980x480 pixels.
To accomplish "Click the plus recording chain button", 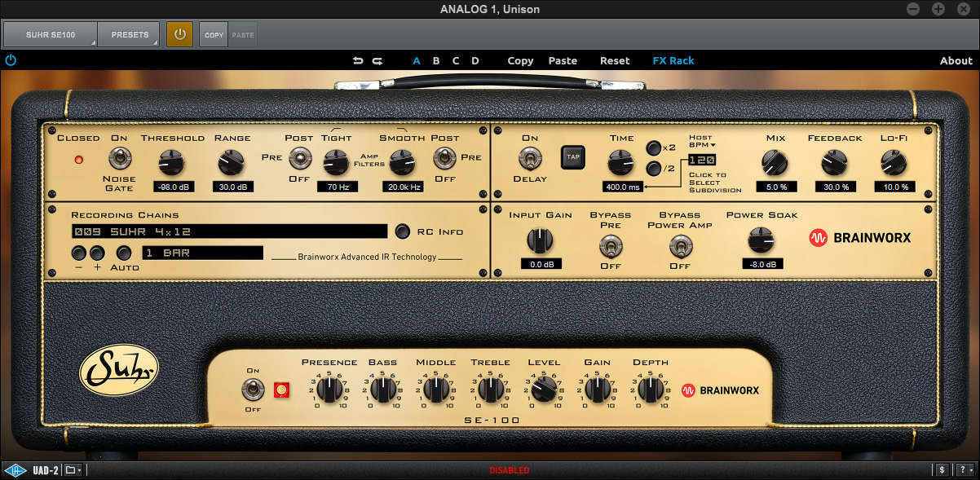I will (97, 253).
